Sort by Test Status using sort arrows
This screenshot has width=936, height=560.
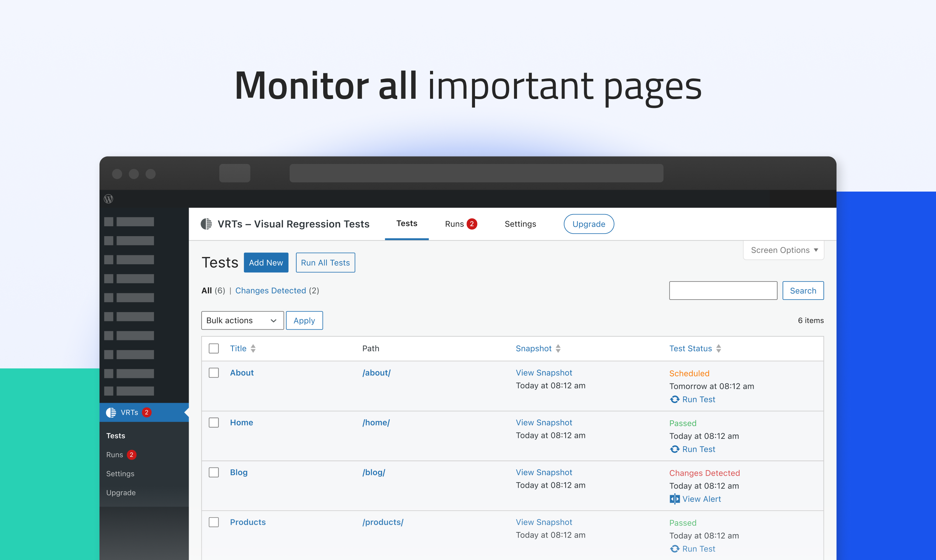tap(719, 348)
